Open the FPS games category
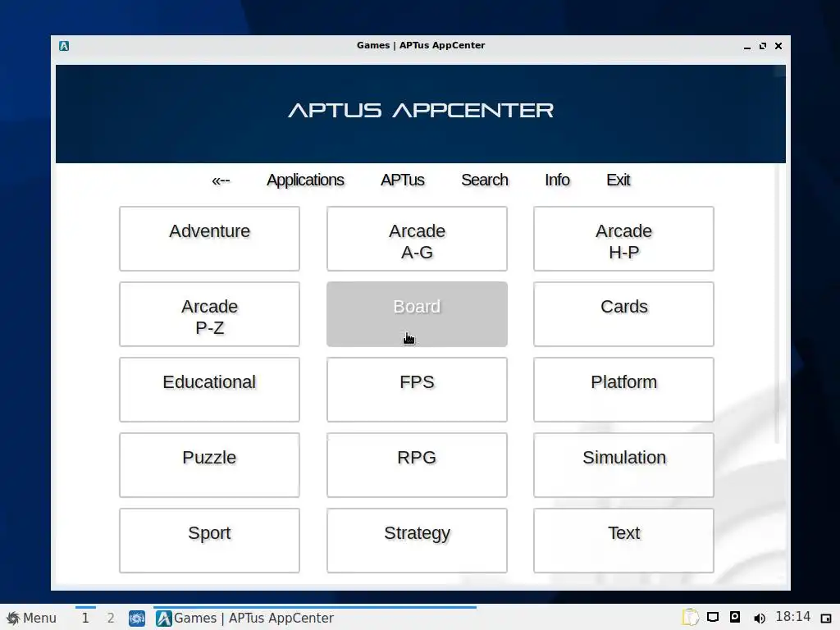The image size is (840, 630). [417, 390]
